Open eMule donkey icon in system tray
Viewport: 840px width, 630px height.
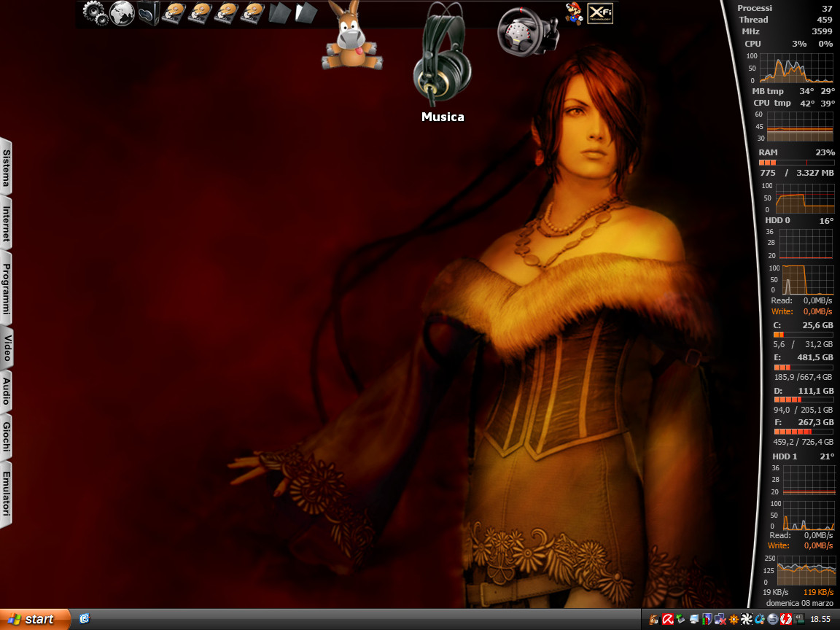pyautogui.click(x=653, y=620)
